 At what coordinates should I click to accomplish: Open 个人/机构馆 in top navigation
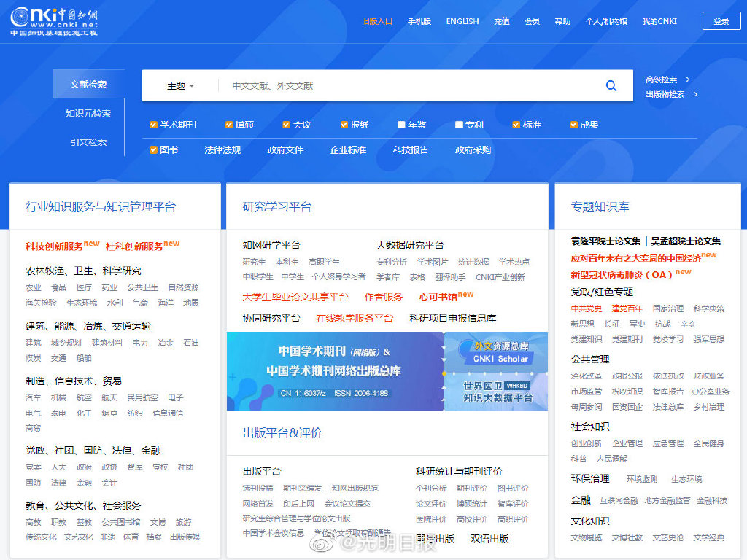pyautogui.click(x=606, y=21)
